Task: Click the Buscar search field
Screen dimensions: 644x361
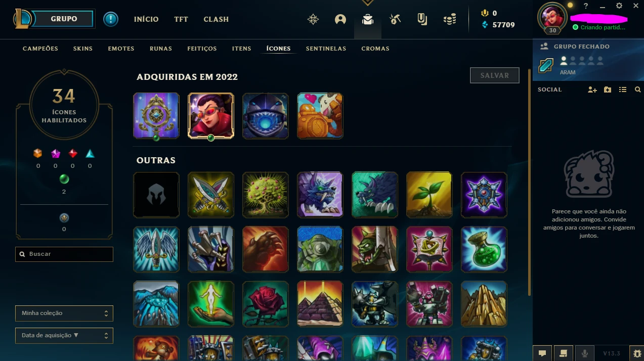Action: click(64, 254)
